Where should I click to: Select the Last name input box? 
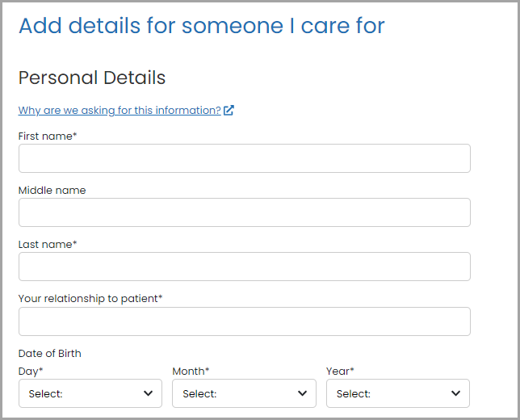pyautogui.click(x=244, y=267)
